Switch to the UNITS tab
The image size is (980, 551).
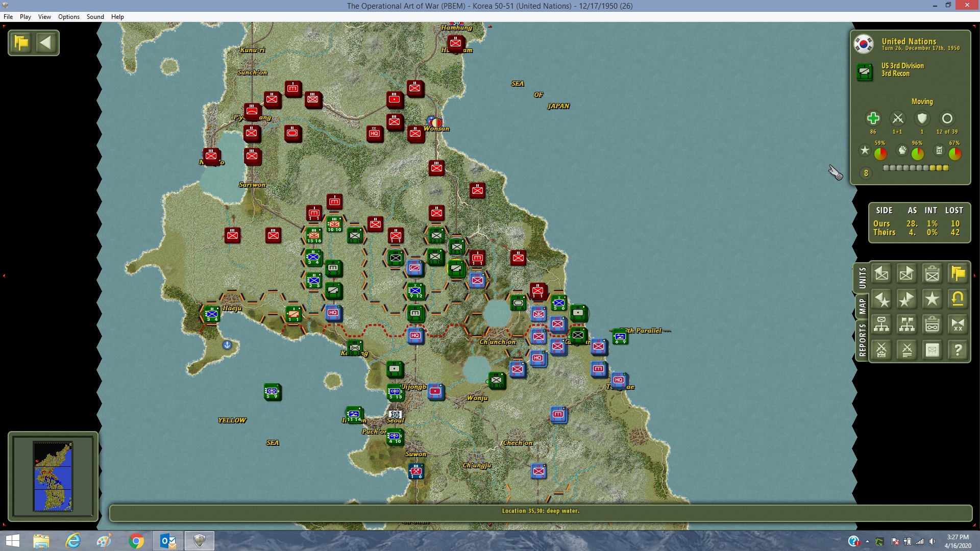click(862, 278)
